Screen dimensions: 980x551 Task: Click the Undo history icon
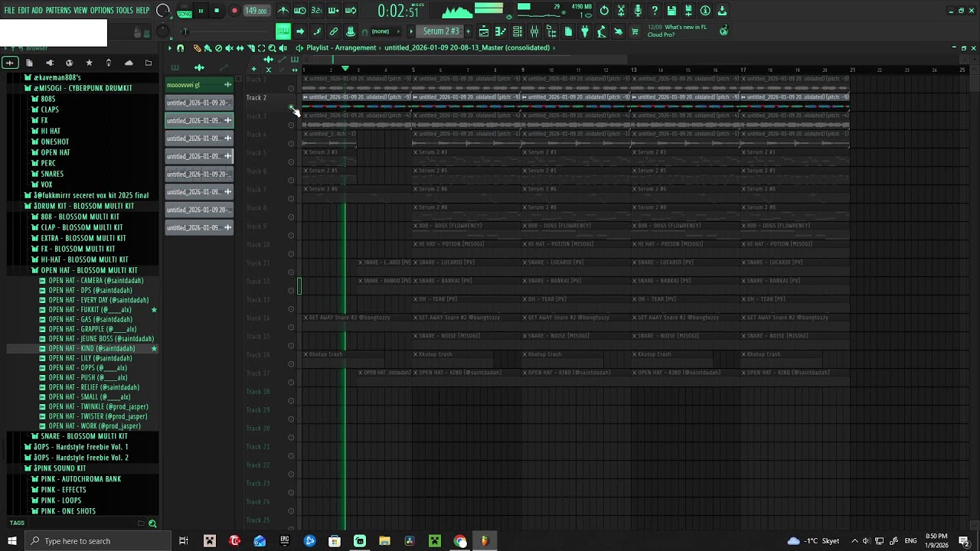pos(604,11)
